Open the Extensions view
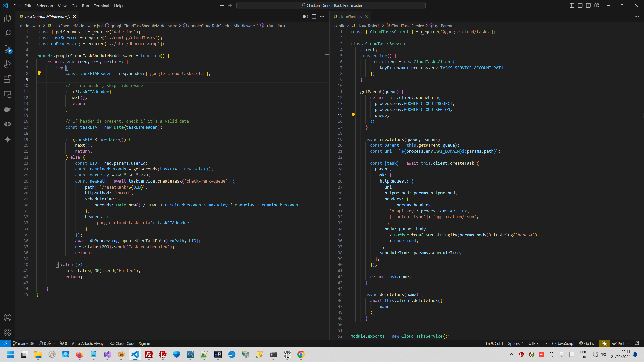 point(8,79)
